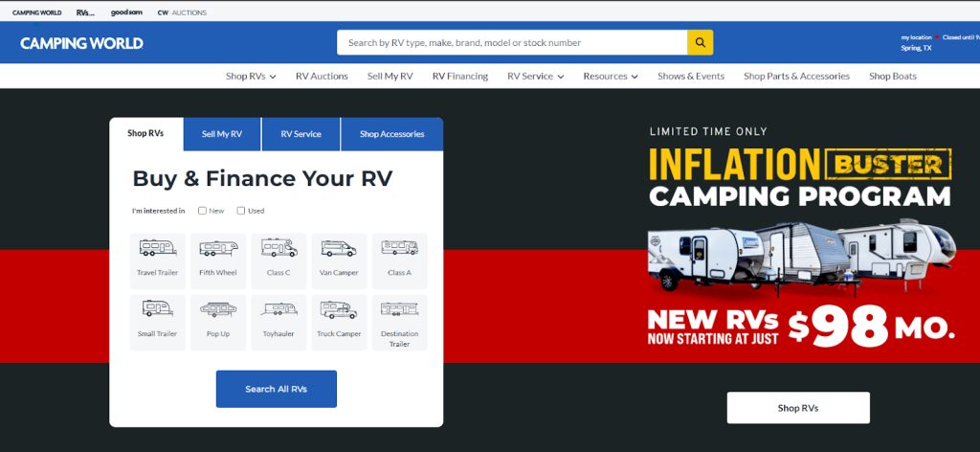
Task: Switch to the Shop Accessories tab
Action: (x=391, y=134)
